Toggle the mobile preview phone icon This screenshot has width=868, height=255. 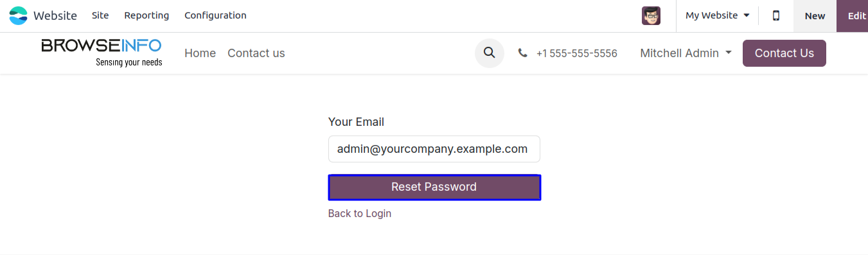tap(776, 15)
